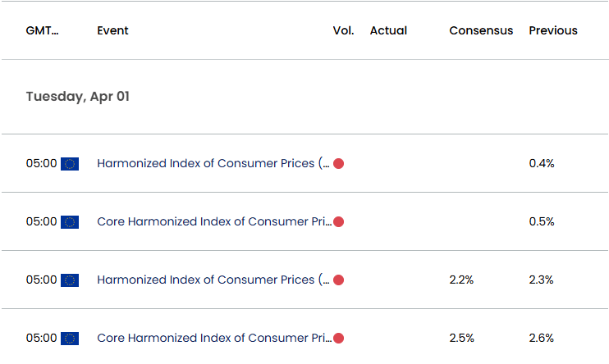The width and height of the screenshot is (609, 364).
Task: Click red volatility dot of first Core HICP event
Action: [x=339, y=222]
